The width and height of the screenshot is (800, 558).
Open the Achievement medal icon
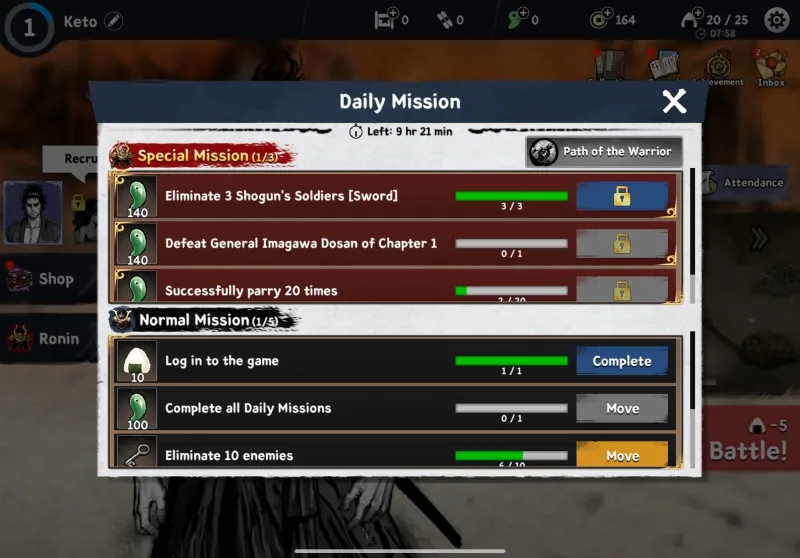pos(718,67)
